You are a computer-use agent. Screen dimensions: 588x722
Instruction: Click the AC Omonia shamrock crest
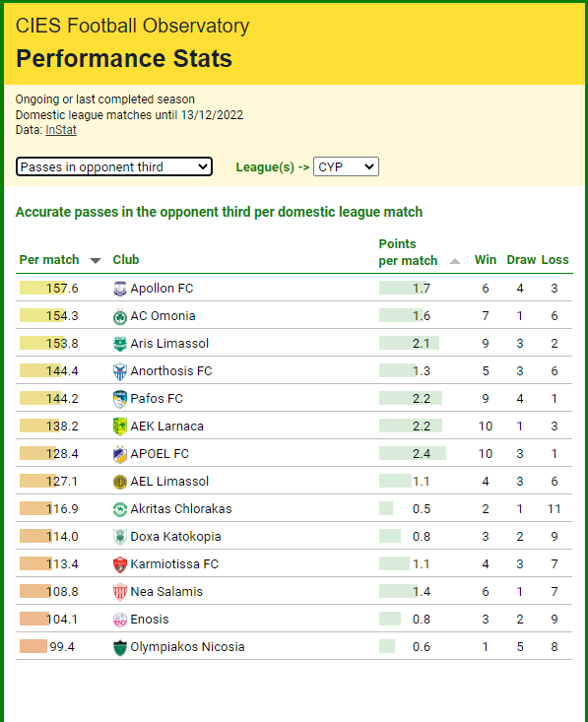(x=120, y=316)
